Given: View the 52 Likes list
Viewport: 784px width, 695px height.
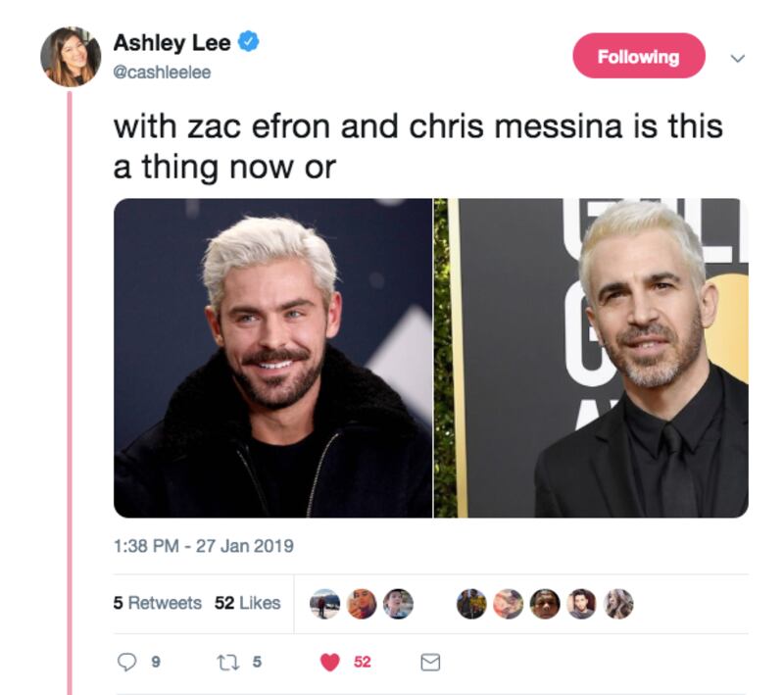Looking at the screenshot, I should 248,603.
